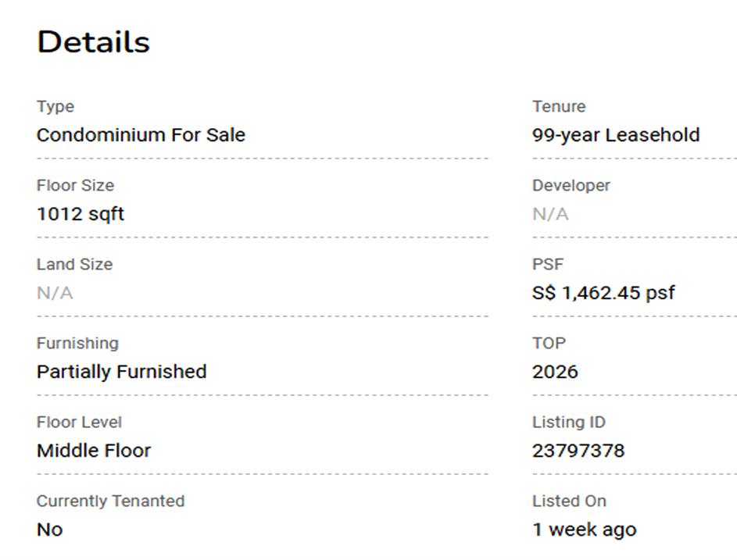Click the Details section heading
Screen dimensions: 737x560
pos(93,42)
